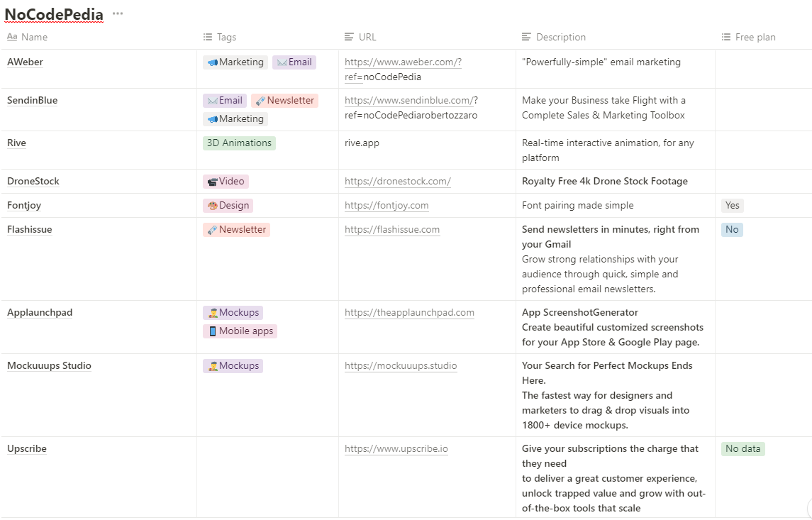Image resolution: width=812 pixels, height=520 pixels.
Task: Click the No free plan tag for Flashissue
Action: click(732, 229)
